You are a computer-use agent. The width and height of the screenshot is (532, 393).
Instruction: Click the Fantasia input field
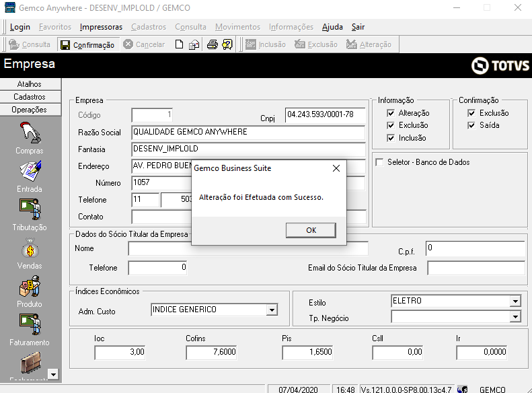[248, 149]
